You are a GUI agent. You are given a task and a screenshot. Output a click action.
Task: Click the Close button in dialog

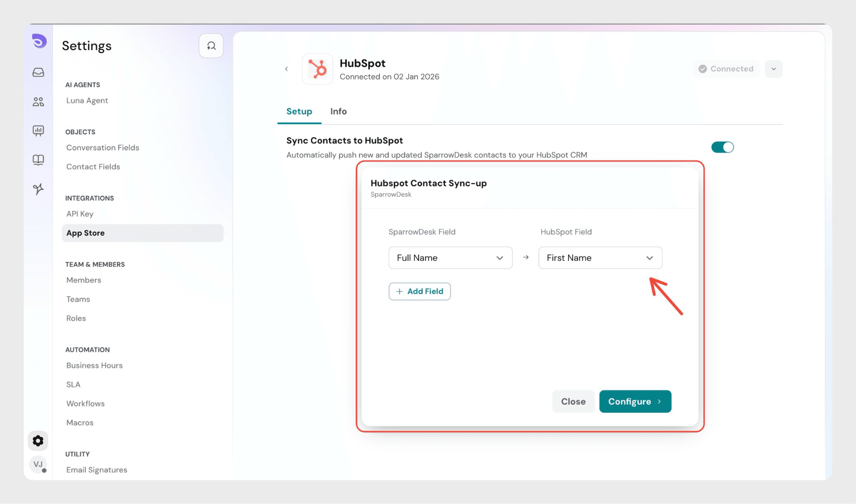pyautogui.click(x=573, y=401)
